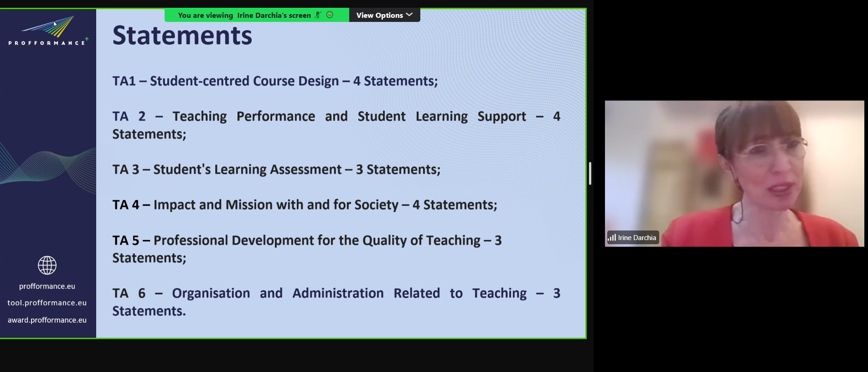Click the muted microphone icon in green banner

click(318, 15)
